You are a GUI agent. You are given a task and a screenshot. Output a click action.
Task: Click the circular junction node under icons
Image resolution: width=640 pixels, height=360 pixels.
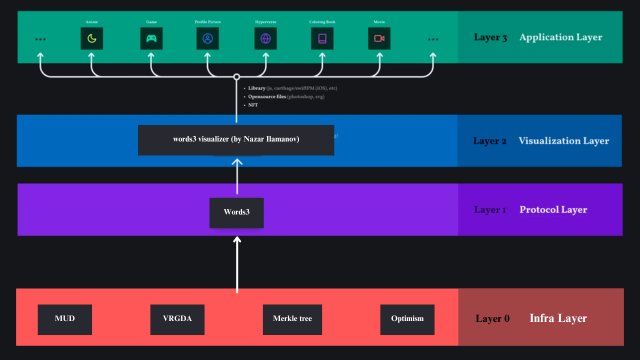237,77
